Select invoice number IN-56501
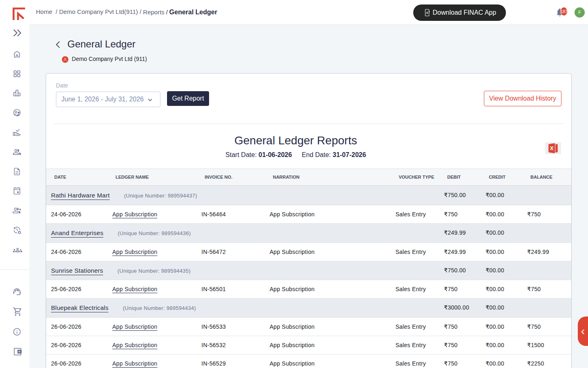588x368 pixels. click(x=214, y=289)
